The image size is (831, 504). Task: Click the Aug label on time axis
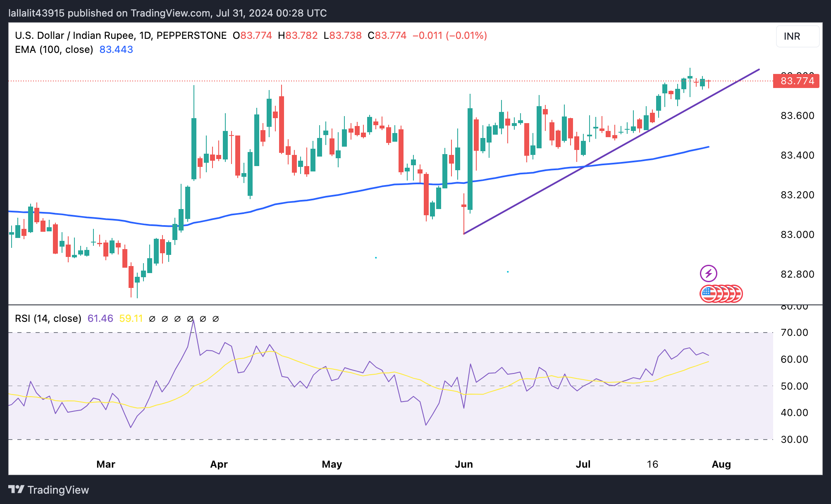click(x=721, y=464)
